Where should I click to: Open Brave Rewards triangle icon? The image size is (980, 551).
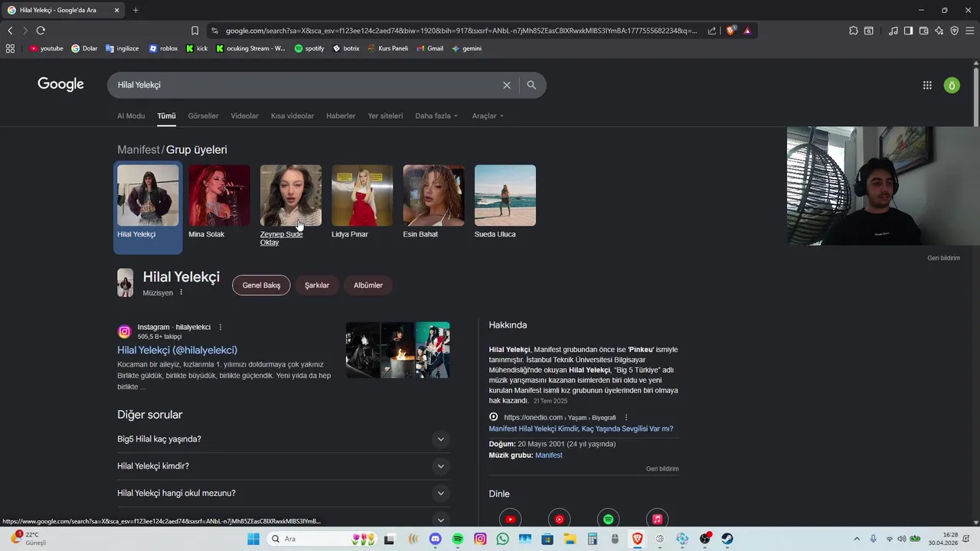tap(747, 31)
